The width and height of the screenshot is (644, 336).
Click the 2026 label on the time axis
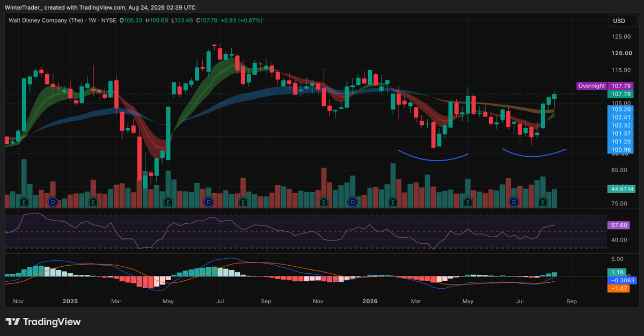pyautogui.click(x=370, y=302)
